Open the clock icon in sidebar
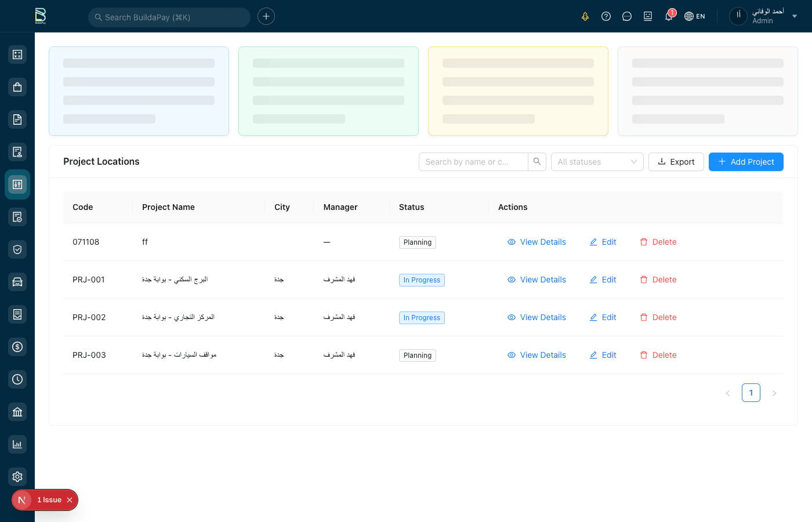 pyautogui.click(x=17, y=379)
